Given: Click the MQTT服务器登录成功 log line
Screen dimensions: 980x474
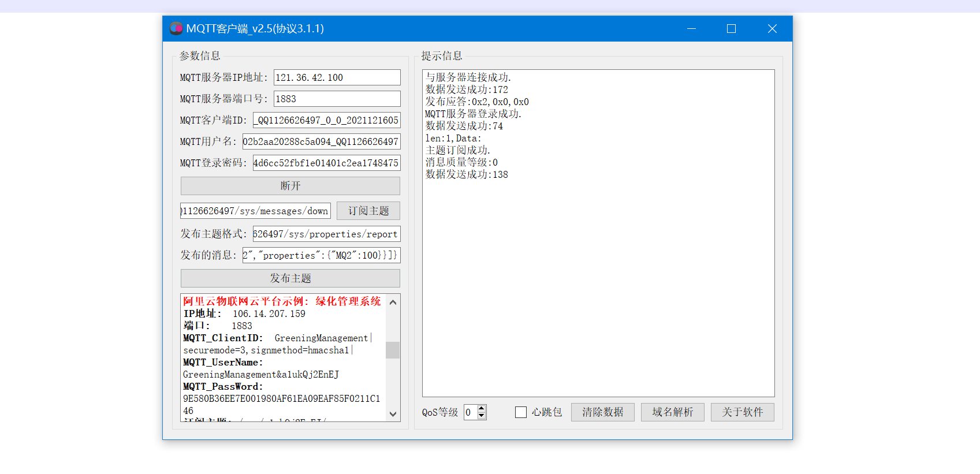Looking at the screenshot, I should coord(473,114).
